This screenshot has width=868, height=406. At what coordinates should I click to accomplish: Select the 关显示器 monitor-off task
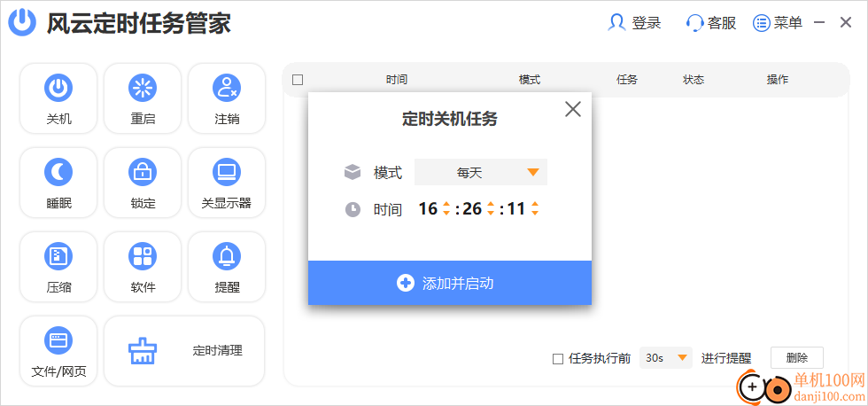227,183
